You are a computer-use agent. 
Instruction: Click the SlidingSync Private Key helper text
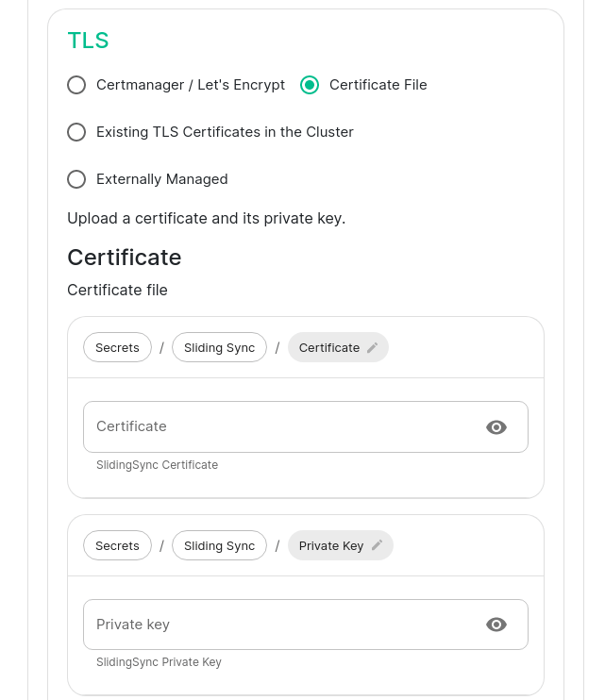(x=159, y=662)
